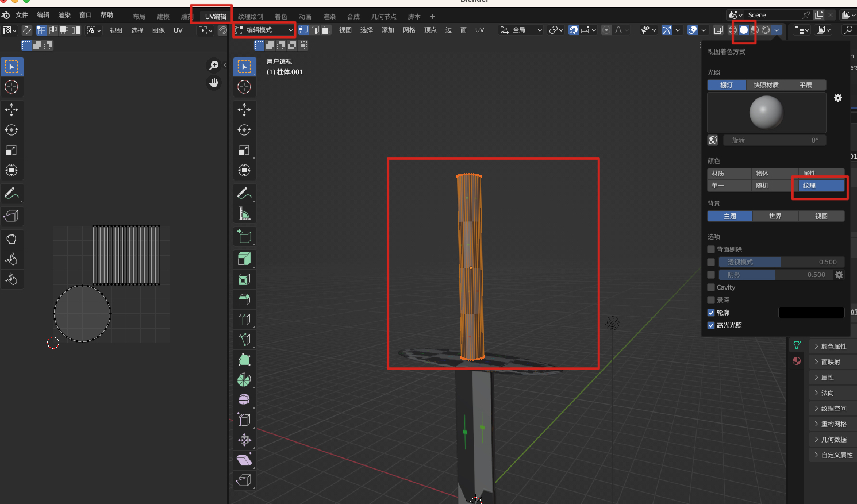Screen dimensions: 857x504
Task: Select the Rotate tool in 3D viewport
Action: pyautogui.click(x=244, y=130)
